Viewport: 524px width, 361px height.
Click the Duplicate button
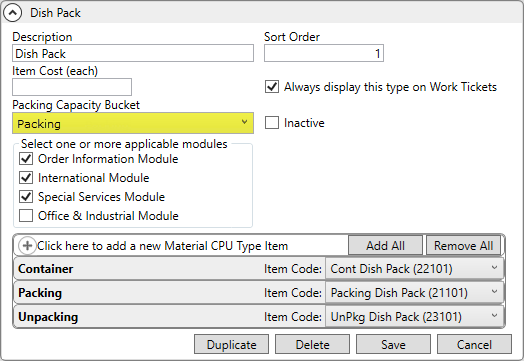(x=231, y=344)
